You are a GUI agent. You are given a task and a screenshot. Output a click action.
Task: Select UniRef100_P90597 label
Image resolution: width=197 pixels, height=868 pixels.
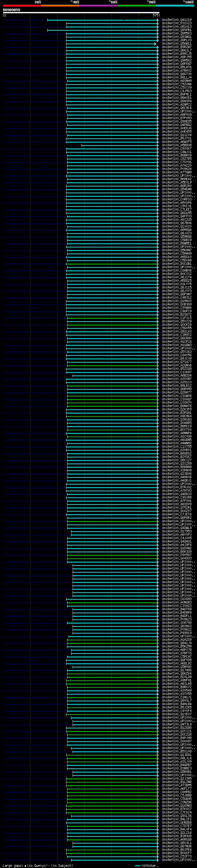click(x=177, y=555)
